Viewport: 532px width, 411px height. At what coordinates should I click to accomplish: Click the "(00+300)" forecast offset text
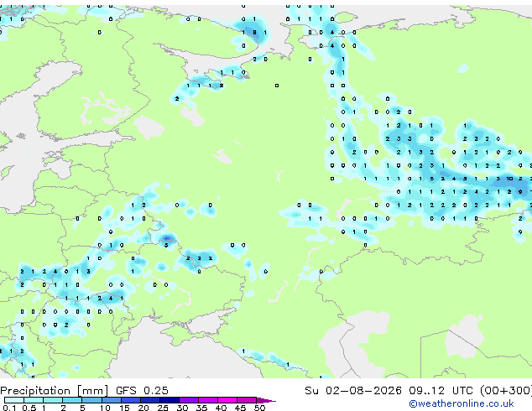tap(505, 391)
